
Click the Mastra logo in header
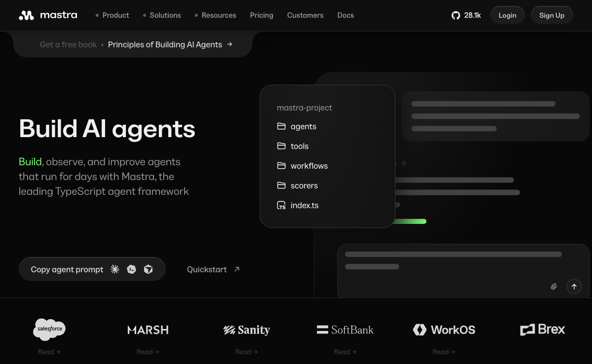[48, 15]
